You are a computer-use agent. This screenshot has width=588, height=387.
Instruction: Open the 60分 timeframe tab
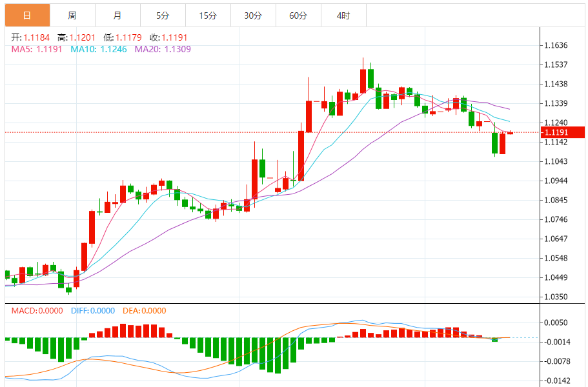(x=298, y=15)
